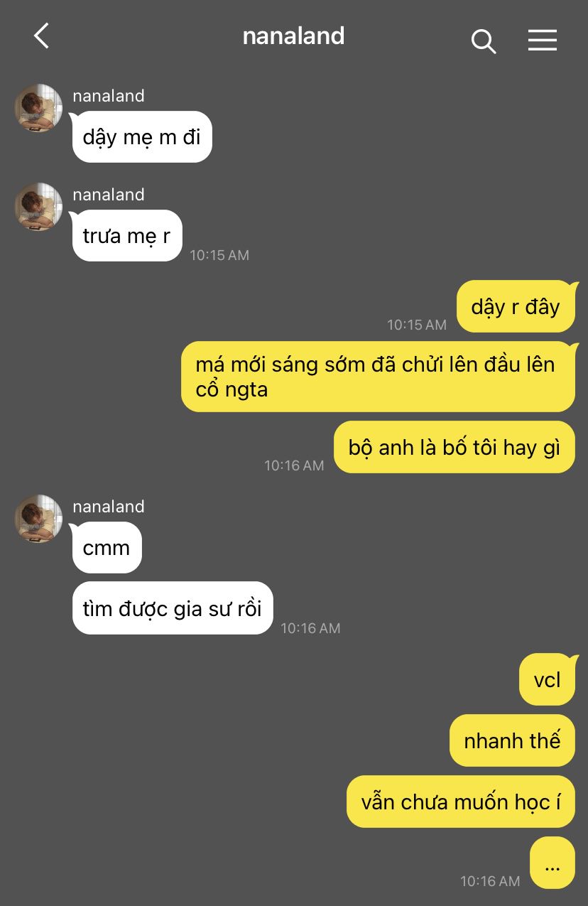Open the hamburger menu icon
The image size is (588, 906).
tap(543, 41)
